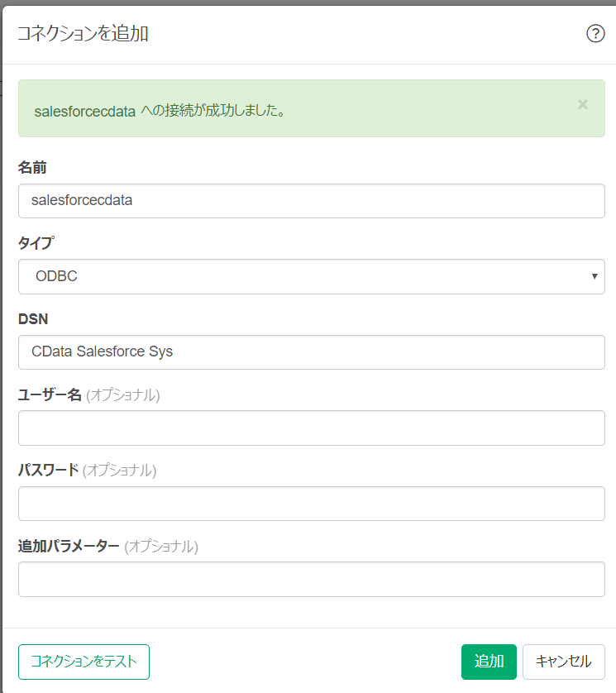The height and width of the screenshot is (693, 616).
Task: Click the コネクションを追加 dialog title
Action: (83, 33)
